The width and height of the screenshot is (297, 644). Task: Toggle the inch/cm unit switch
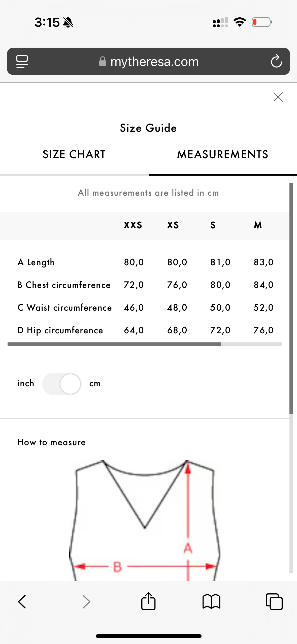click(x=62, y=384)
